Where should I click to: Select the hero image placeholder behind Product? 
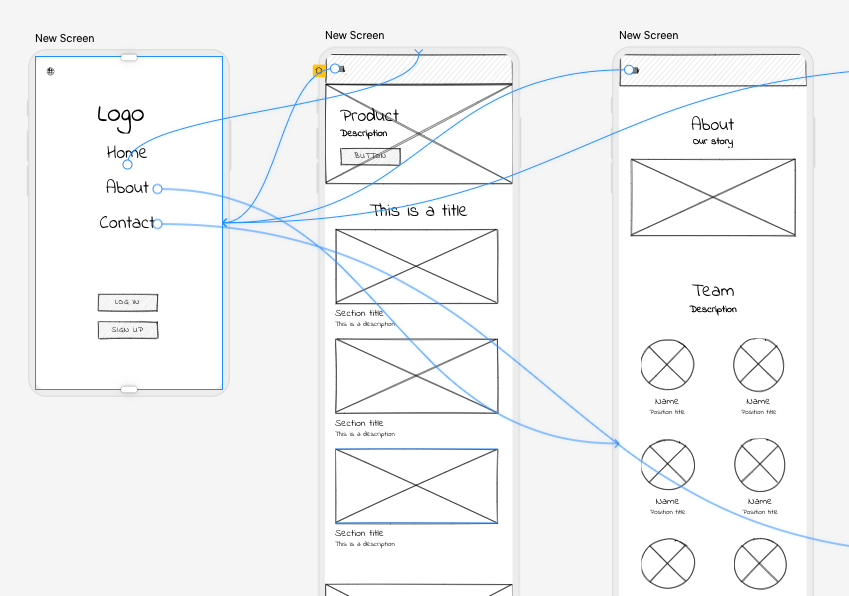tap(417, 133)
